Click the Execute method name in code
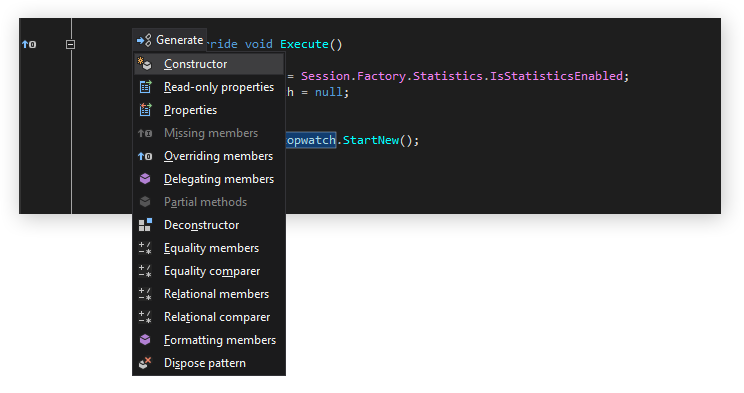Screen dimensions: 744x393 pos(304,44)
